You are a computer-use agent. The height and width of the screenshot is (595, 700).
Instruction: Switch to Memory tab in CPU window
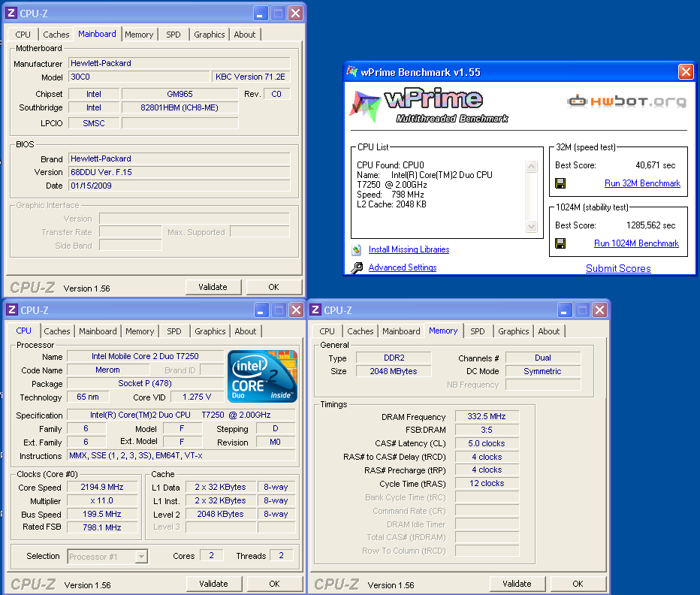coord(140,331)
